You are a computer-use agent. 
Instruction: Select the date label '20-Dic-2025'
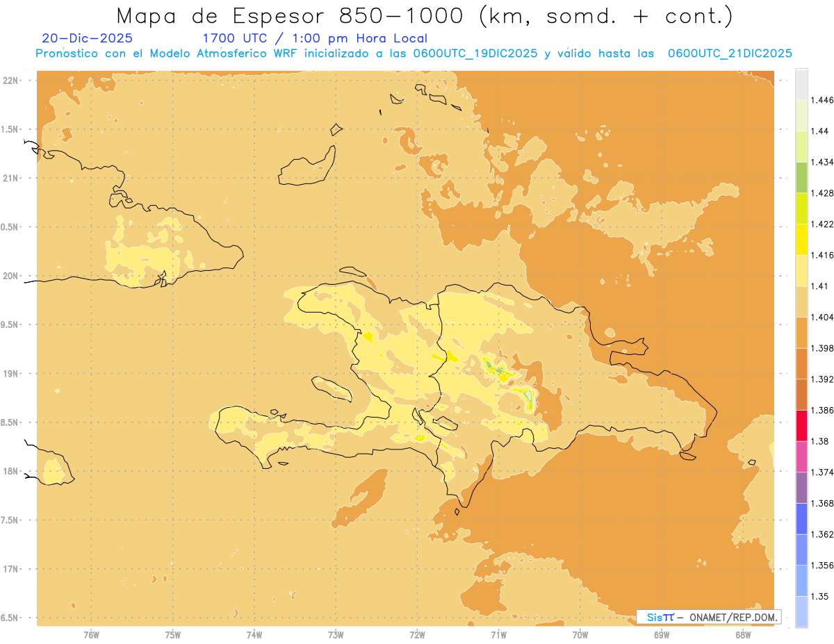point(88,38)
